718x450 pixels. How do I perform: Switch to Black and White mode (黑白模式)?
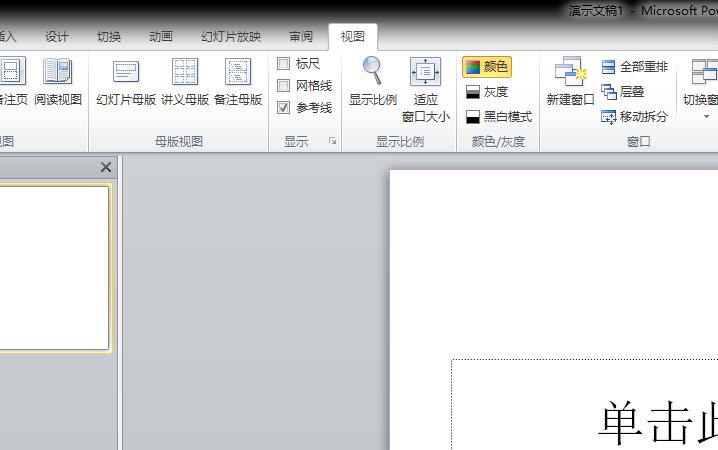click(x=499, y=117)
